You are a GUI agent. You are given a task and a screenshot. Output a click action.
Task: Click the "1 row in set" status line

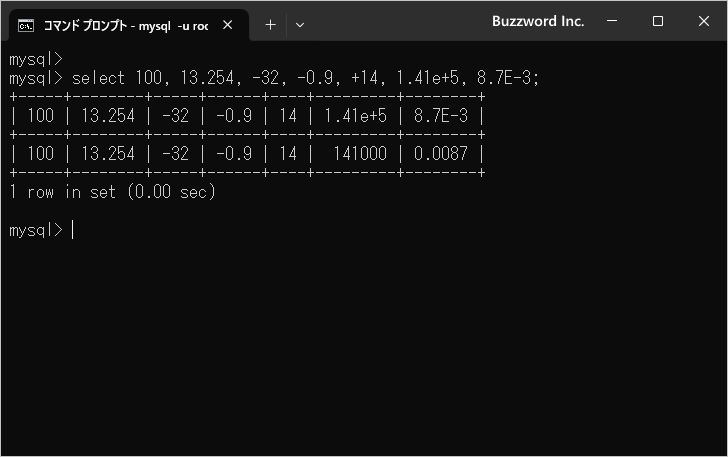[112, 192]
